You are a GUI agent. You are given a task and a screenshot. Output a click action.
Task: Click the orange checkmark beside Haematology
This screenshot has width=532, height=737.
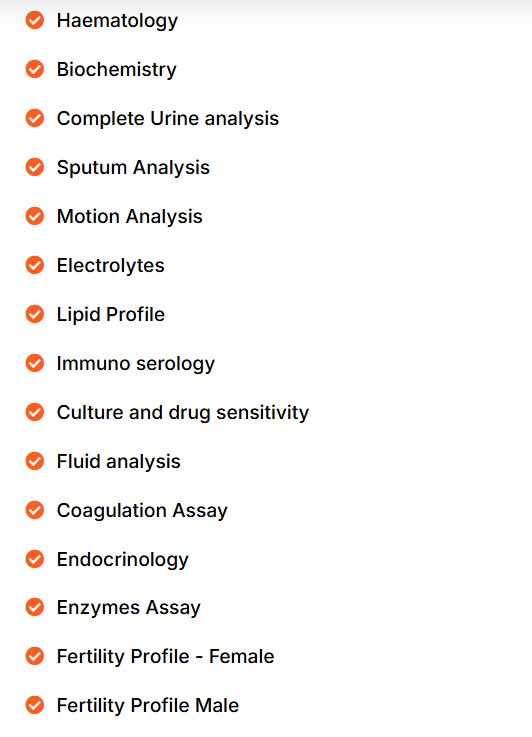pyautogui.click(x=35, y=20)
